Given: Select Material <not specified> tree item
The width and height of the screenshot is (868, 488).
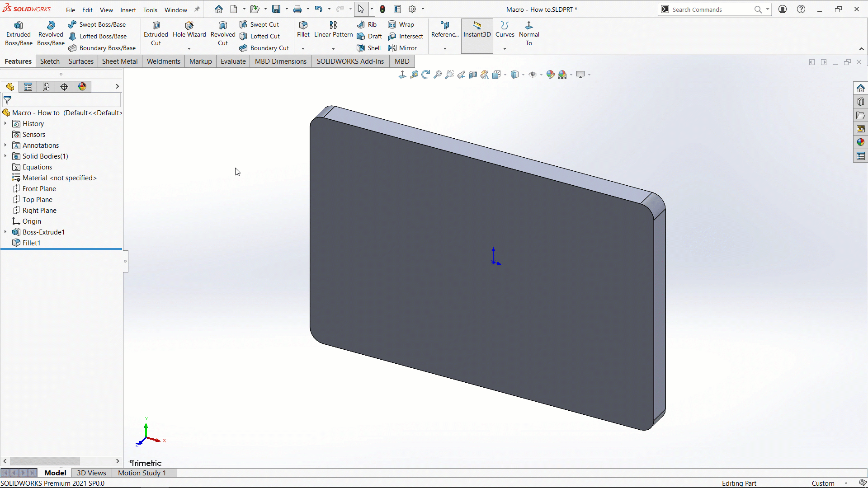Looking at the screenshot, I should [59, 178].
